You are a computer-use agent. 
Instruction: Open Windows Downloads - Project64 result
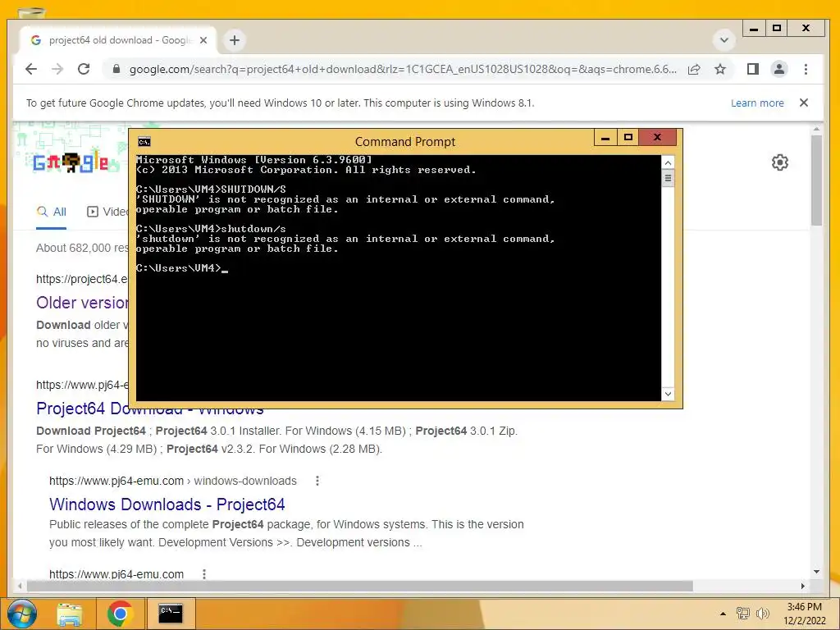point(167,504)
